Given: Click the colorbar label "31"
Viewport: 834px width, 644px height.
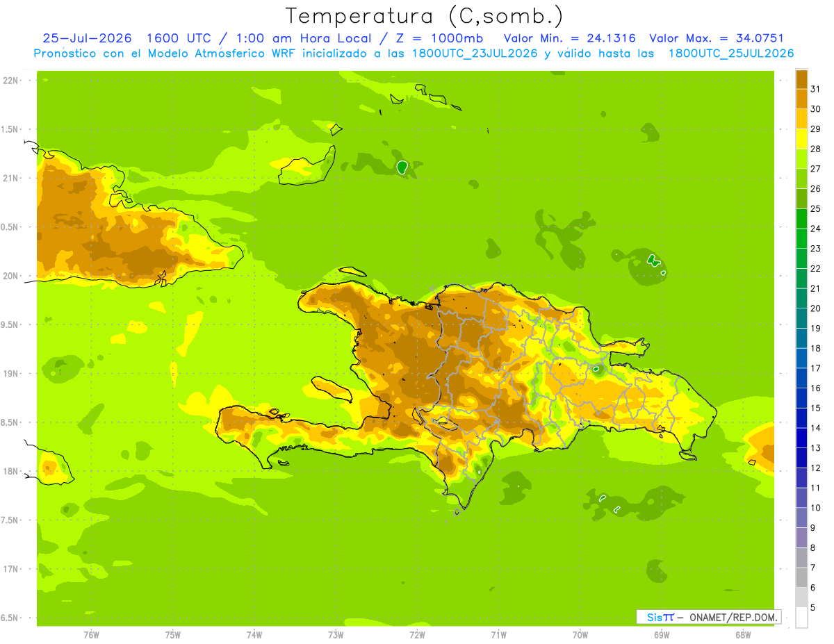Looking at the screenshot, I should point(815,89).
